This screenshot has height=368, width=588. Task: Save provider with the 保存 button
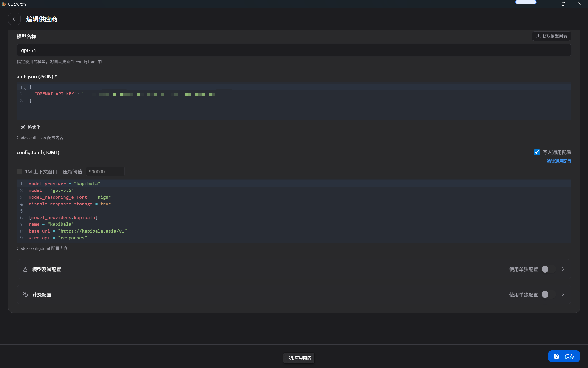564,356
